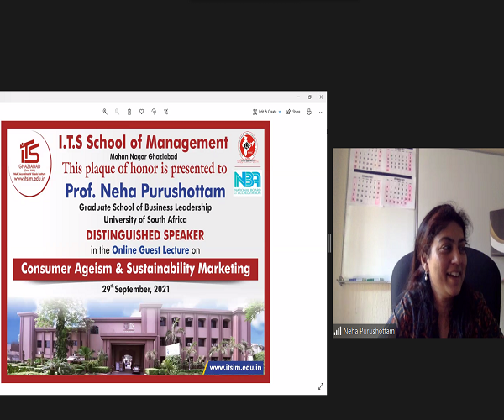Add photo to favorites heart icon
Screen dimensions: 504x420
point(141,112)
